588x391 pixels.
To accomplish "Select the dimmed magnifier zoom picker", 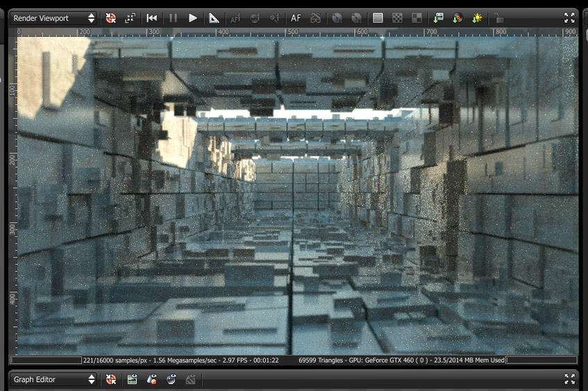I will 274,18.
